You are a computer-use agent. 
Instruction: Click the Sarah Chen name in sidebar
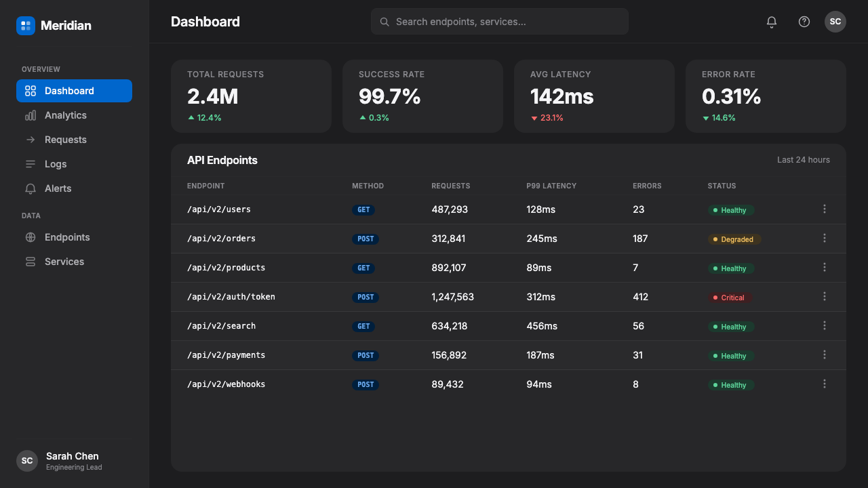click(x=73, y=456)
